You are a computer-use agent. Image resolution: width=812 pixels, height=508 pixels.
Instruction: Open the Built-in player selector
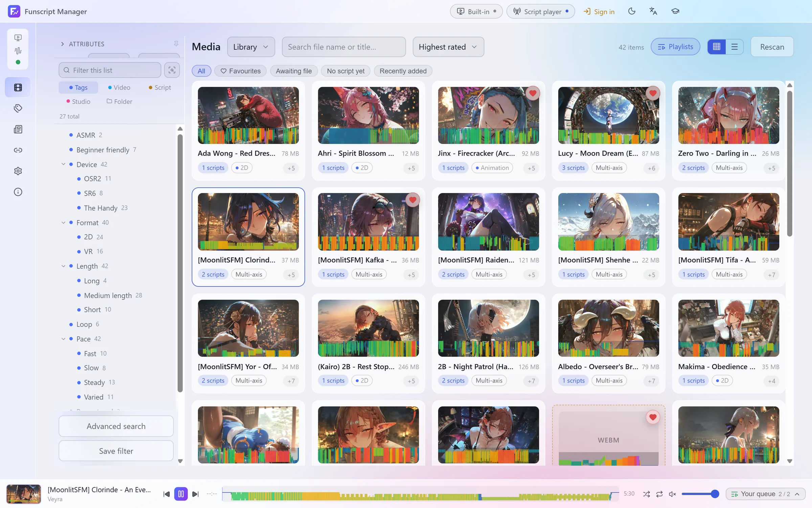click(x=476, y=12)
